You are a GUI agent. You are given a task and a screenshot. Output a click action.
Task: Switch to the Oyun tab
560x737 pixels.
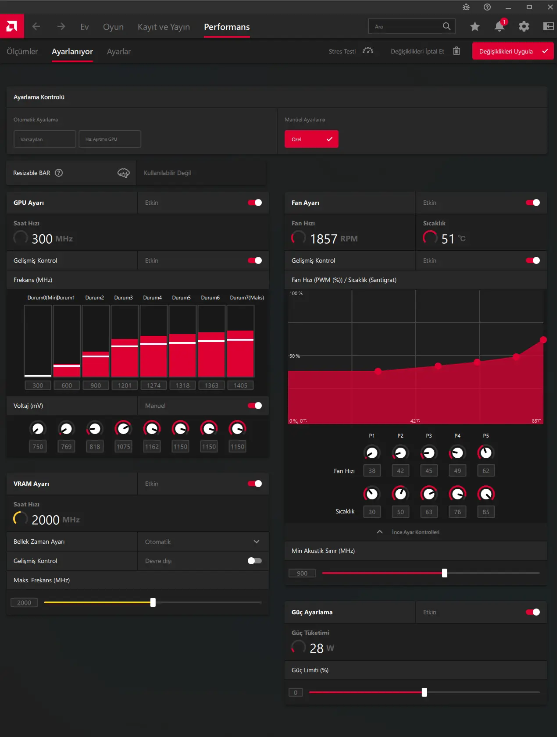point(113,27)
